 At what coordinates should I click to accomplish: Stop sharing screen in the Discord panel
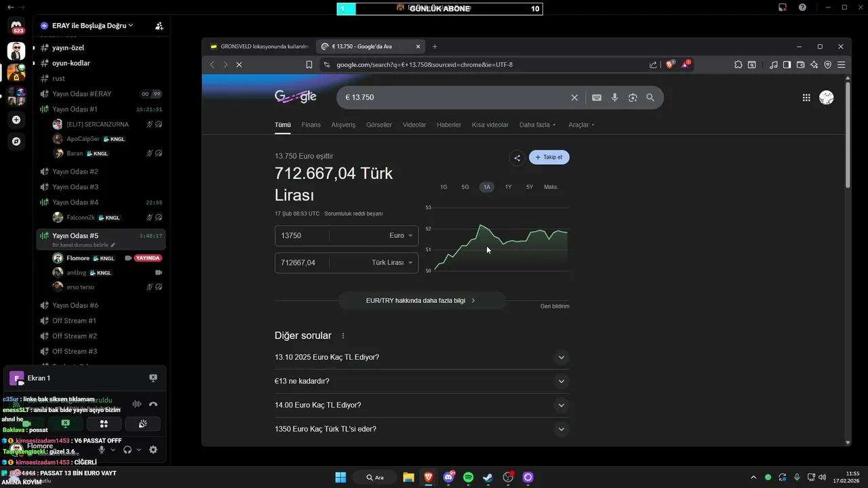click(65, 424)
